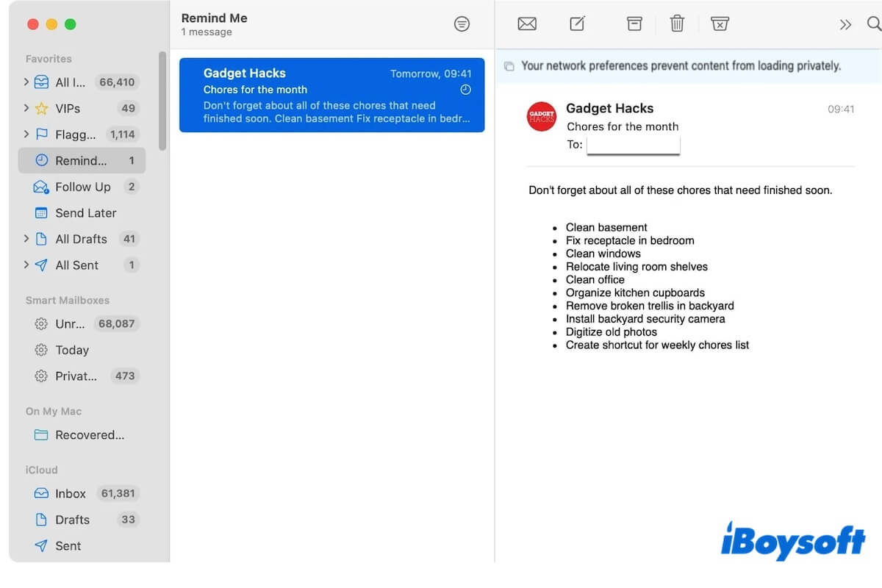Image resolution: width=882 pixels, height=588 pixels.
Task: Open the search magnifier
Action: (873, 24)
